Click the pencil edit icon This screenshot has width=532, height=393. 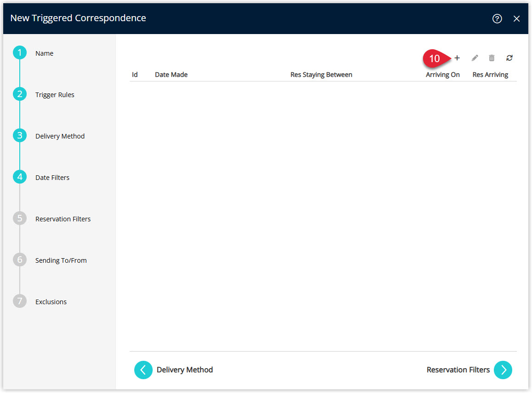point(475,58)
